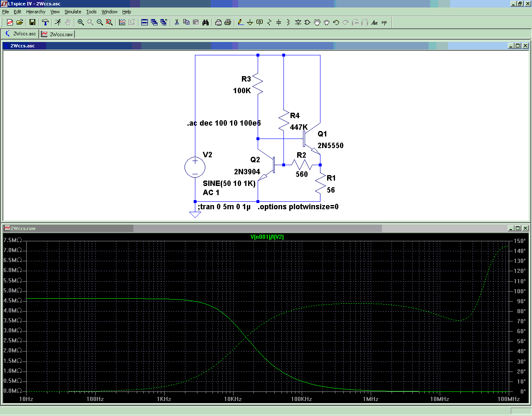Open the Edit menu
Screen dimensions: 532x416
tap(17, 12)
